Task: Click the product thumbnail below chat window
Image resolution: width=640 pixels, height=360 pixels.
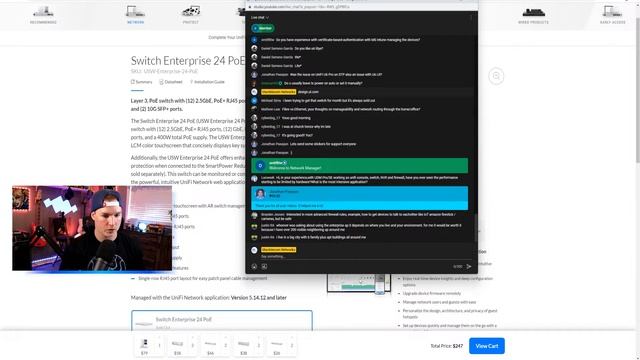Action: click(x=358, y=283)
